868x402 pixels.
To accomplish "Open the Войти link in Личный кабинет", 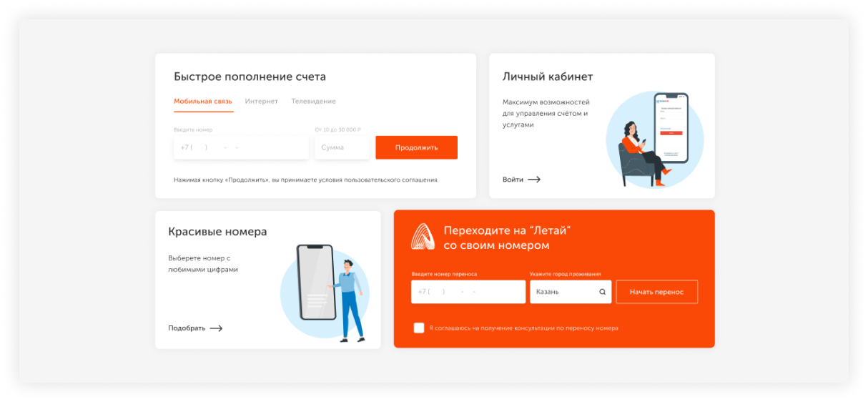I will pyautogui.click(x=513, y=180).
